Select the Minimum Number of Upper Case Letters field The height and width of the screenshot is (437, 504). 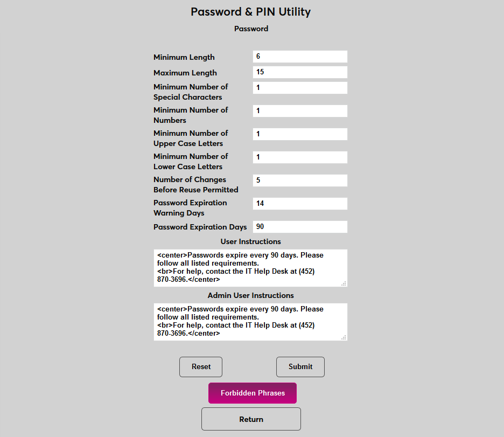(299, 134)
